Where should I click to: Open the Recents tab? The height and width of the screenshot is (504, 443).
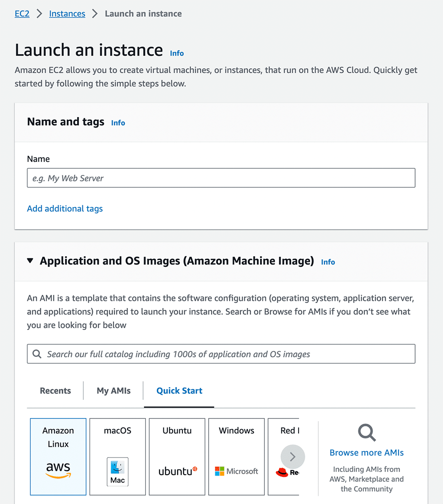tap(55, 391)
